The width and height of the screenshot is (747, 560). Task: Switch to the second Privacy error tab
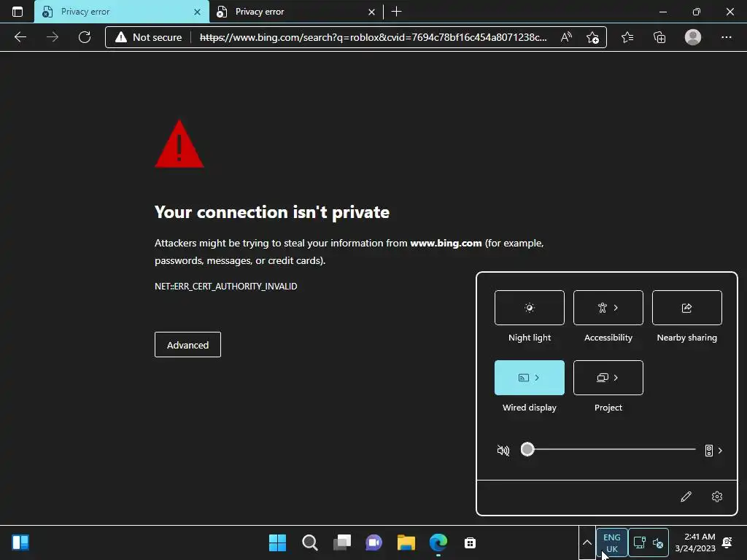tap(295, 12)
